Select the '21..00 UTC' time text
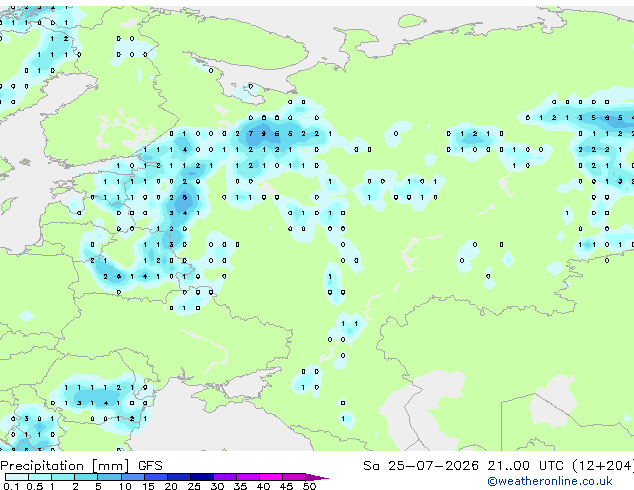Image resolution: width=634 pixels, height=490 pixels. pyautogui.click(x=525, y=466)
